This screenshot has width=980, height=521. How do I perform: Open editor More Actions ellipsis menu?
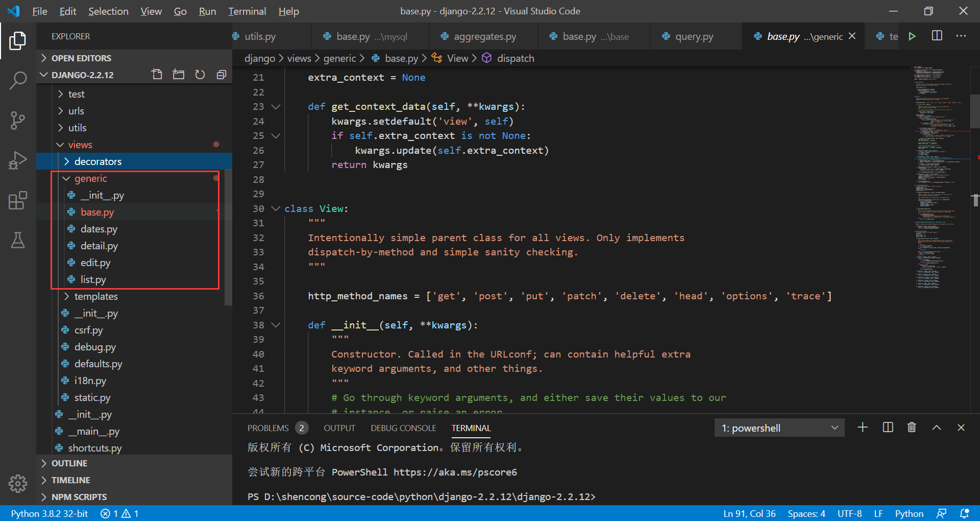pos(961,36)
